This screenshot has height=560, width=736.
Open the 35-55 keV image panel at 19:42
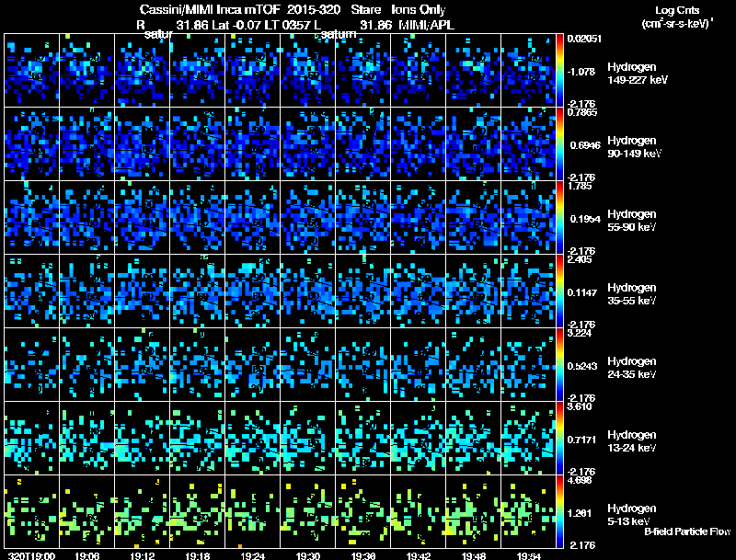(x=418, y=291)
